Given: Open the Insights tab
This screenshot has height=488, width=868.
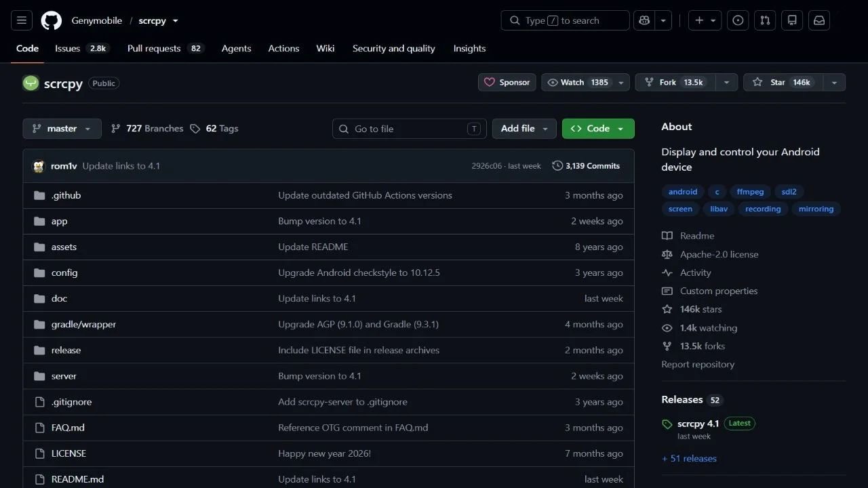Looking at the screenshot, I should pos(469,49).
